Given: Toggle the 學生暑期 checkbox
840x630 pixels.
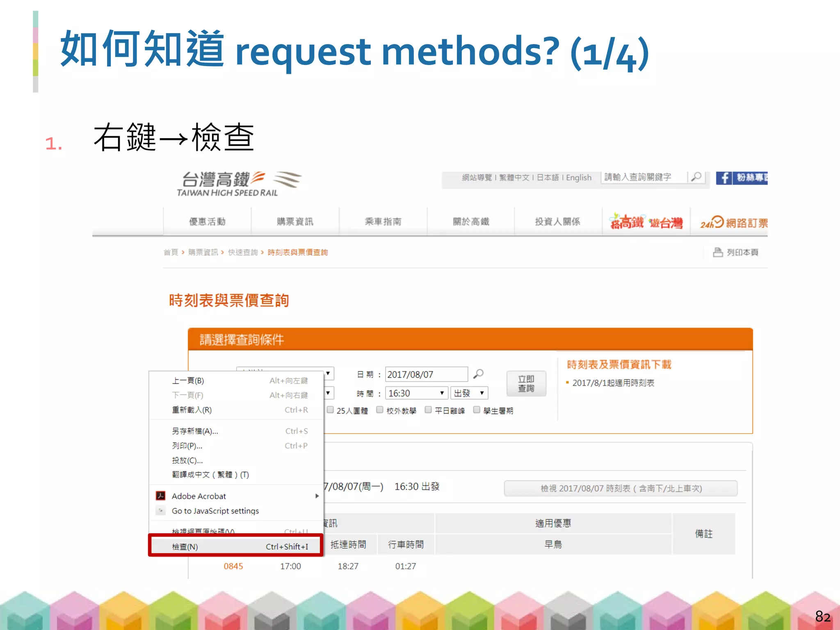Looking at the screenshot, I should [477, 410].
